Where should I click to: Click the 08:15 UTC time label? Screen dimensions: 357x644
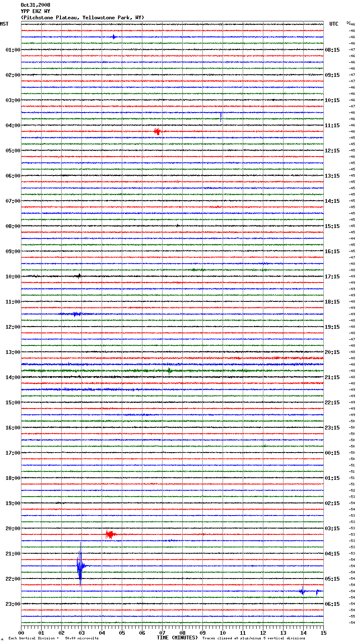[332, 50]
